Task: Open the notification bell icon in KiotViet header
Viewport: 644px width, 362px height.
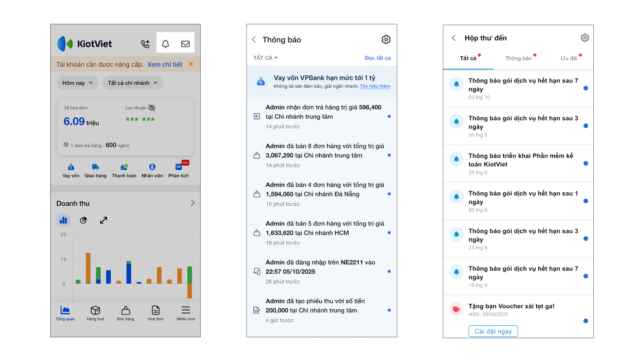Action: click(165, 44)
